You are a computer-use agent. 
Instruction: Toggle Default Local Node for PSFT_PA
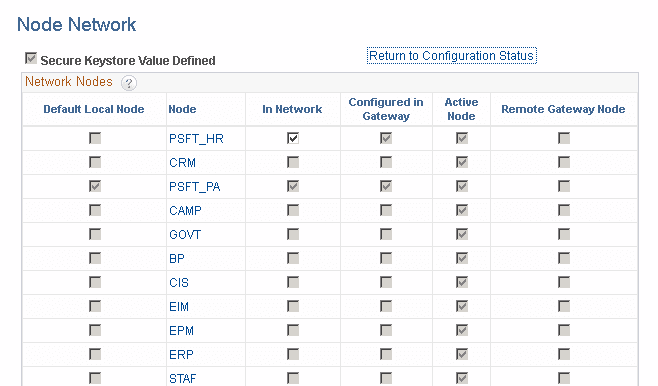[95, 186]
